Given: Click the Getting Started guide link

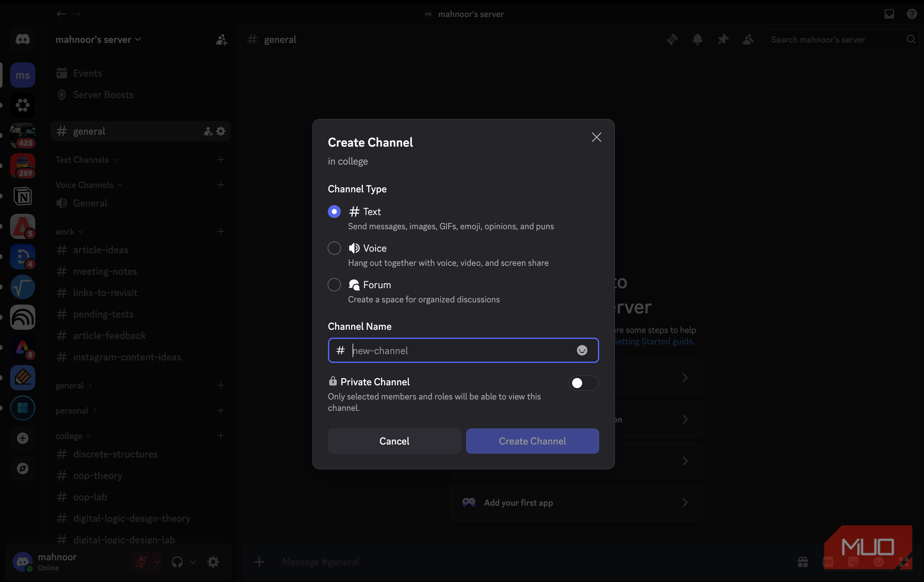Looking at the screenshot, I should [653, 341].
